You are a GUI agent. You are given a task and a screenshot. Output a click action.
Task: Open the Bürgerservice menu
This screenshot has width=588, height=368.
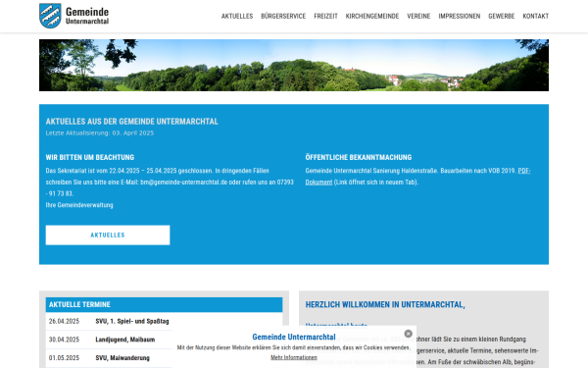[x=283, y=16]
